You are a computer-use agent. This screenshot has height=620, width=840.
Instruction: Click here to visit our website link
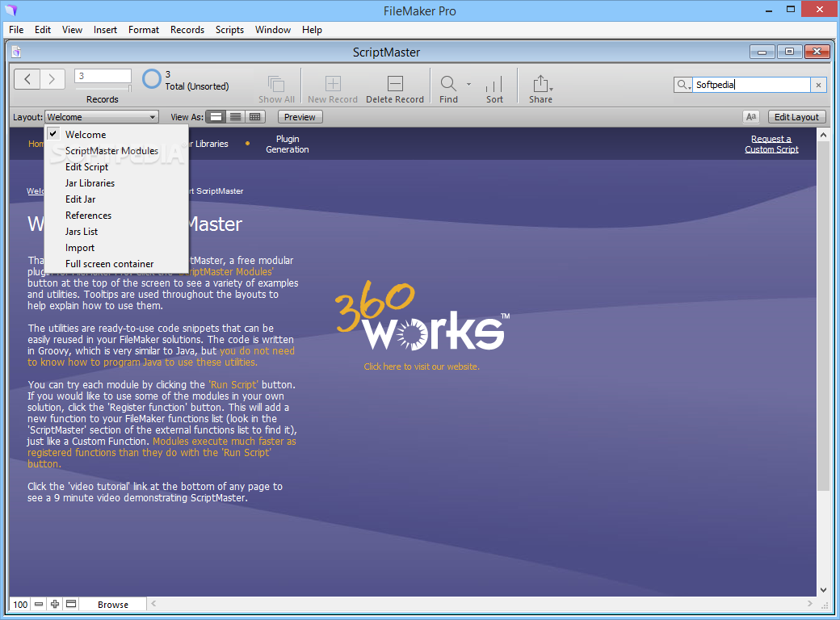point(422,367)
